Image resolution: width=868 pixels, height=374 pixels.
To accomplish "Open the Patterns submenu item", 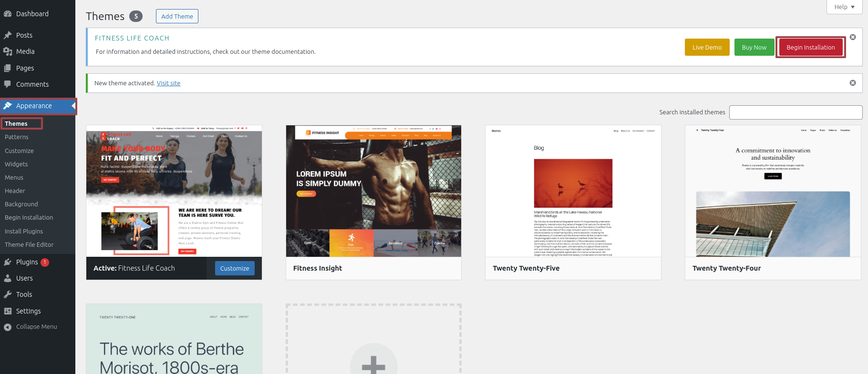I will pyautogui.click(x=17, y=137).
